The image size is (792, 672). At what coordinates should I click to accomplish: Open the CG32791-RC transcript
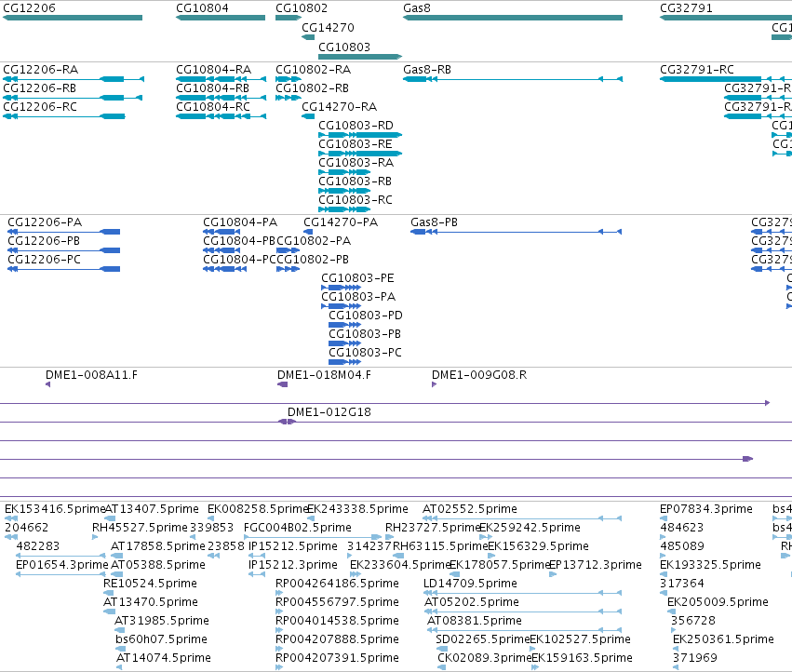726,79
